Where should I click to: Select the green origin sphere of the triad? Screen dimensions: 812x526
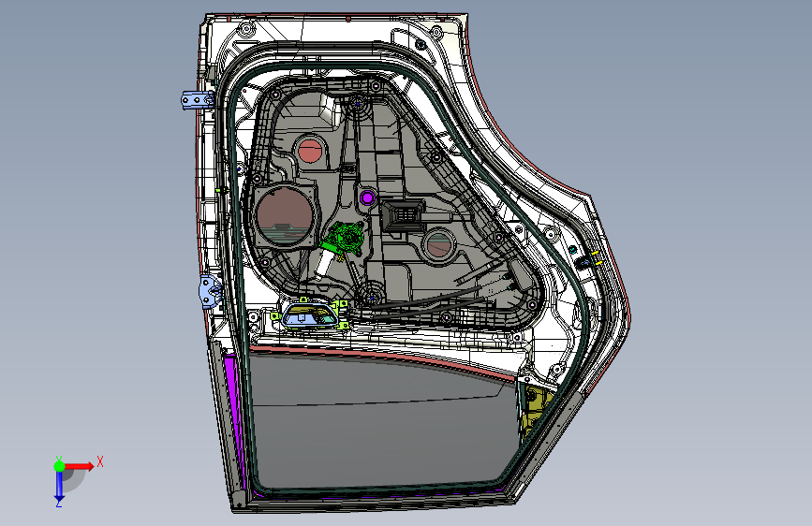click(x=60, y=466)
